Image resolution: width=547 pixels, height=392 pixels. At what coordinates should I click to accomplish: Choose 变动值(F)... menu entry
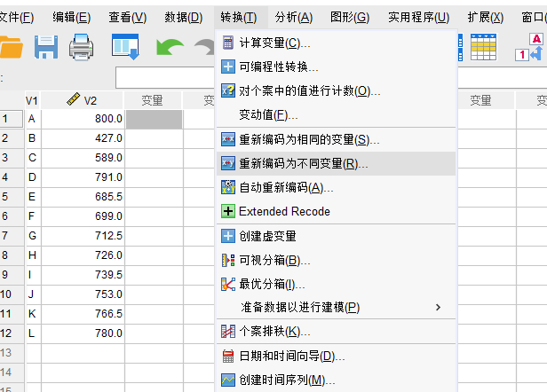[x=337, y=114]
